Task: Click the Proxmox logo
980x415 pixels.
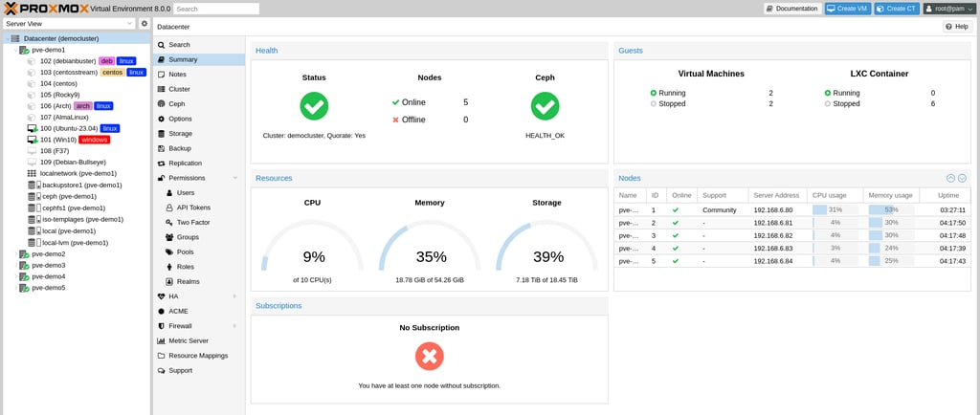Action: coord(46,9)
